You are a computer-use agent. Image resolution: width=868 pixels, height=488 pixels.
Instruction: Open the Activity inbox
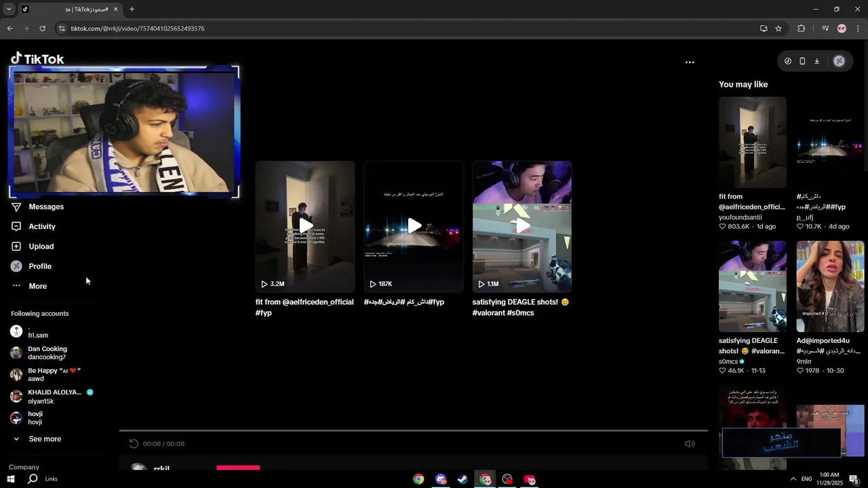[34, 226]
